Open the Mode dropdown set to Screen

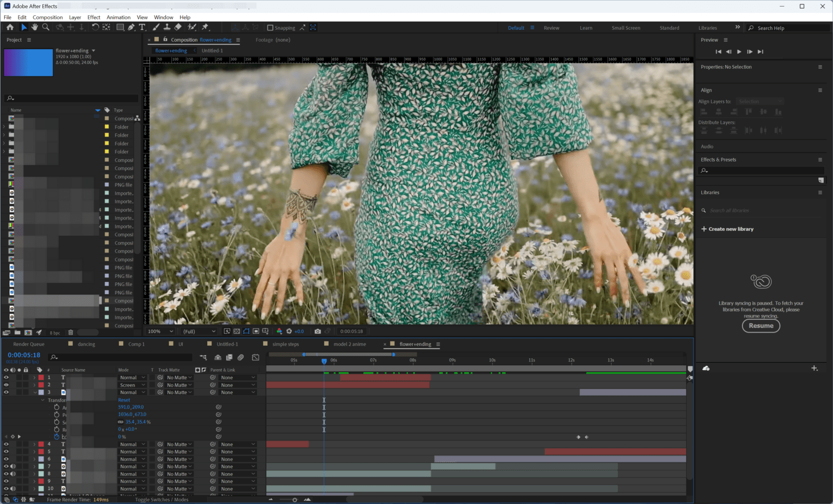coord(132,385)
